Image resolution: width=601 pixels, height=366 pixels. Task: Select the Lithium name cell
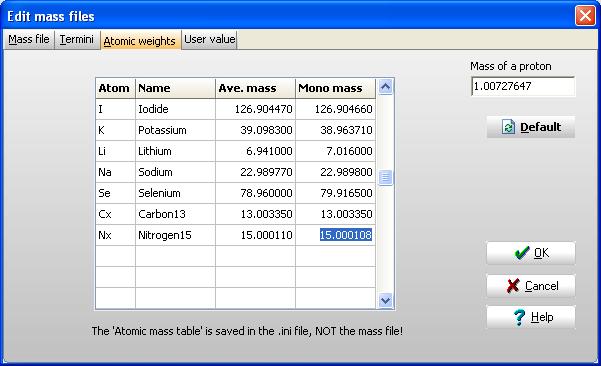coord(175,151)
